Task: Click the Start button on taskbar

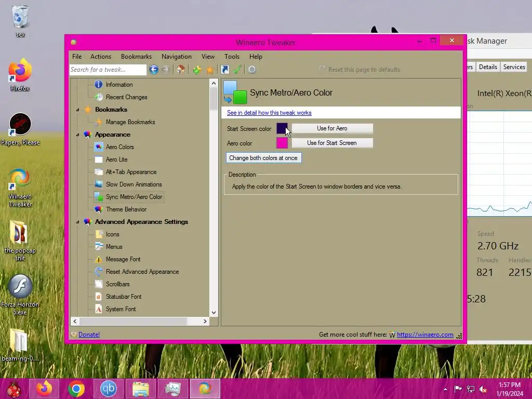Action: tap(14, 389)
